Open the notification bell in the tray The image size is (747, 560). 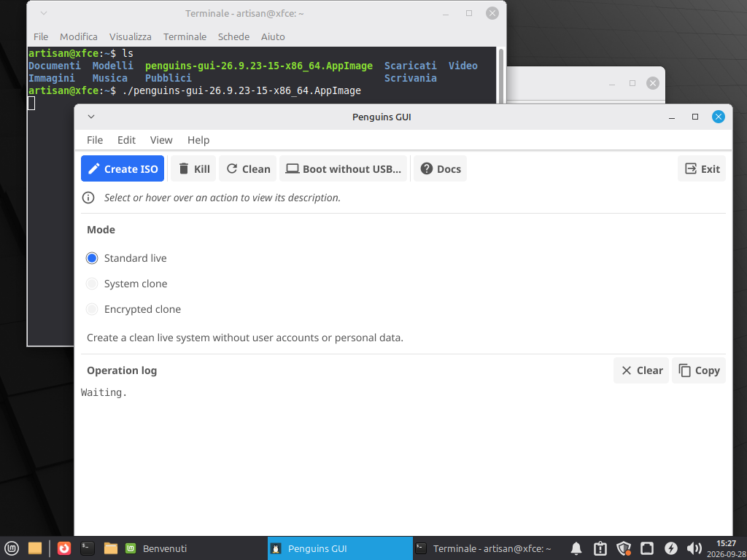576,548
